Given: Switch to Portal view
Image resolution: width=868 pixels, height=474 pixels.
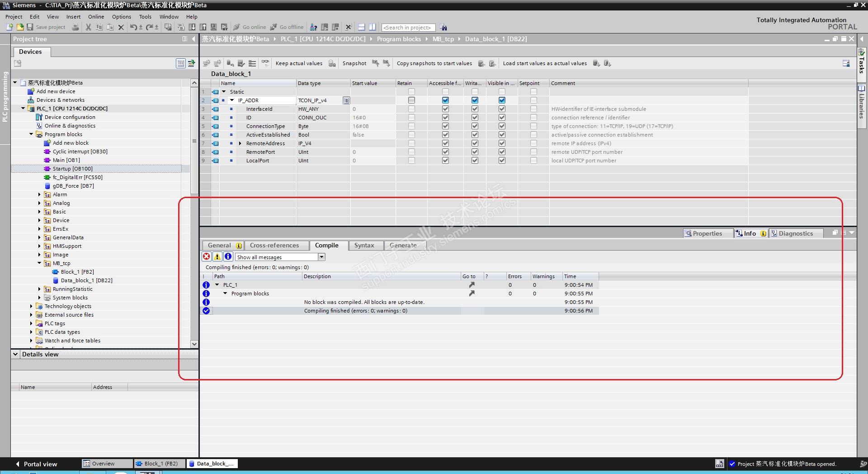Looking at the screenshot, I should click(x=37, y=464).
